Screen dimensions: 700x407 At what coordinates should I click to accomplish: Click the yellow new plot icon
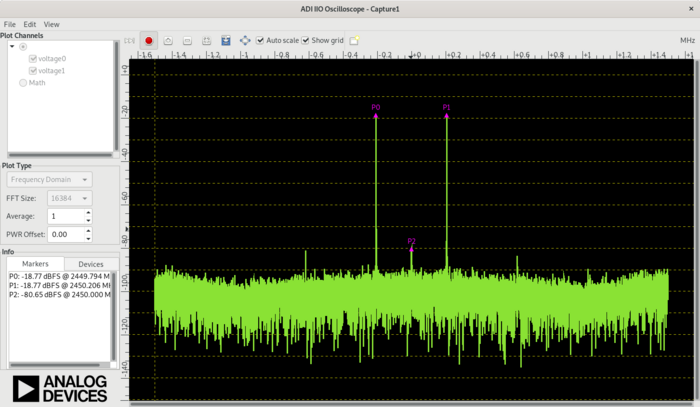pos(354,41)
